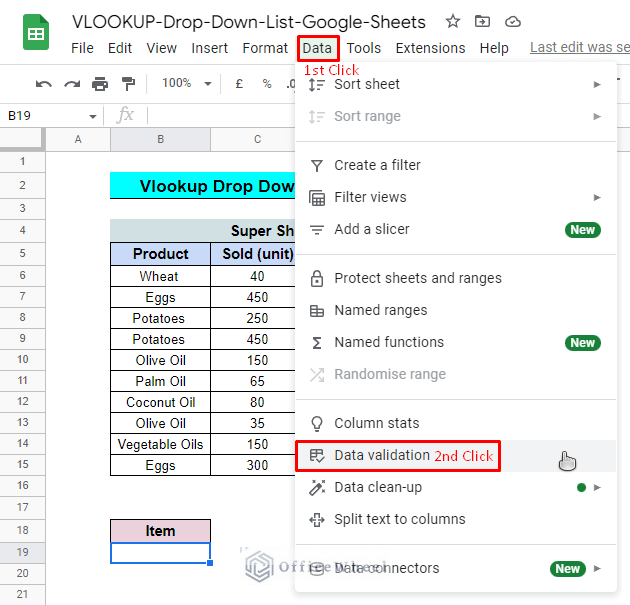Open the Last edit version history link
630x605 pixels.
(x=580, y=47)
